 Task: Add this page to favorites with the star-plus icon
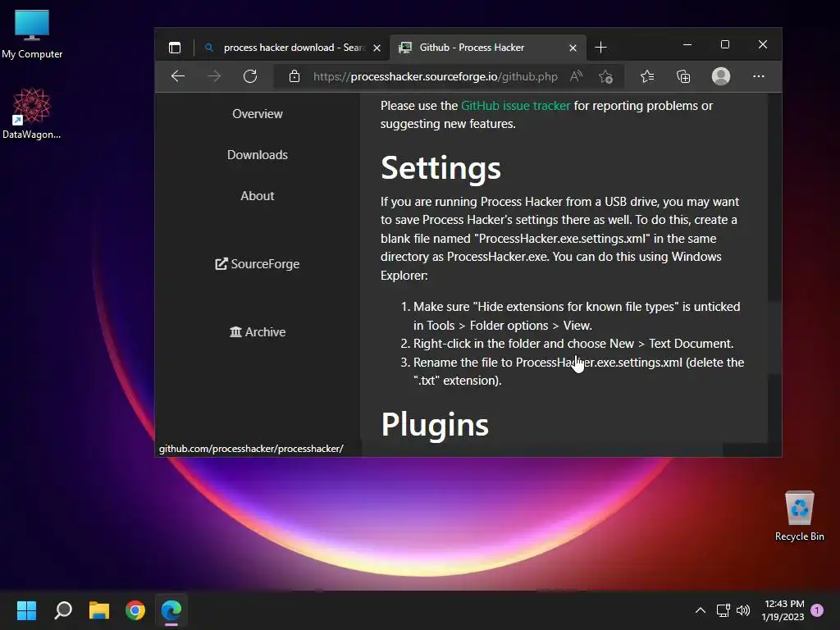point(606,76)
